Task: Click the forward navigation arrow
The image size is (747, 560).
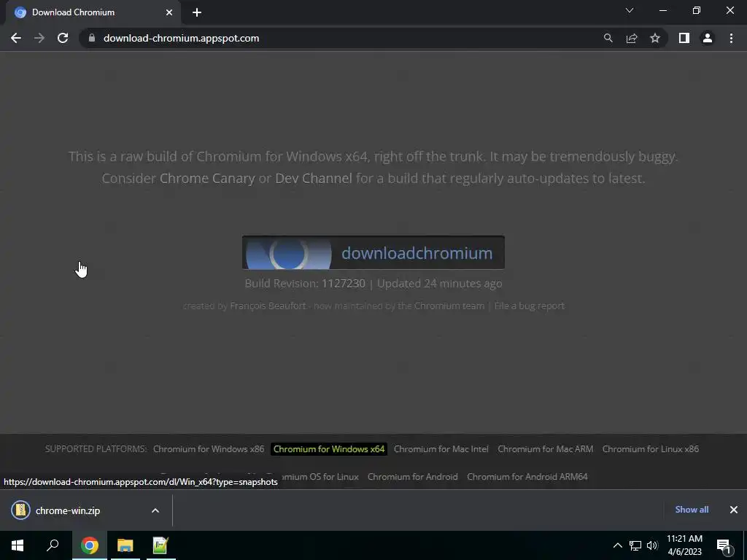Action: tap(39, 38)
